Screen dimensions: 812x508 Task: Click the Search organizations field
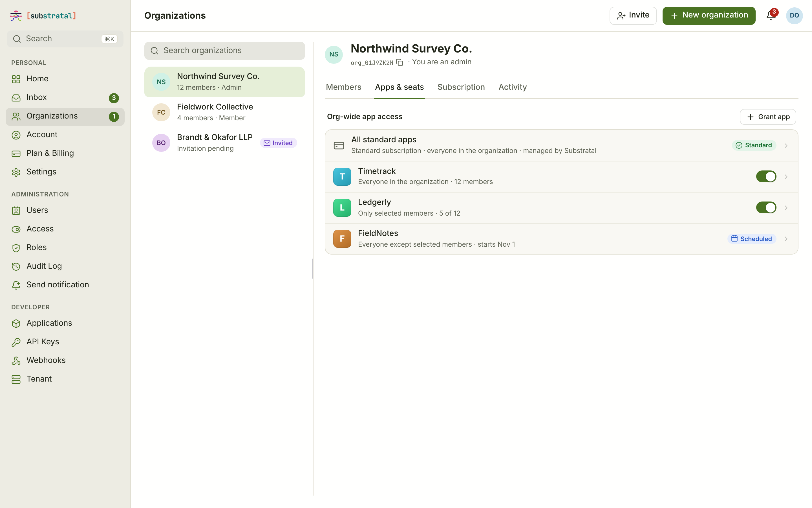pos(224,51)
